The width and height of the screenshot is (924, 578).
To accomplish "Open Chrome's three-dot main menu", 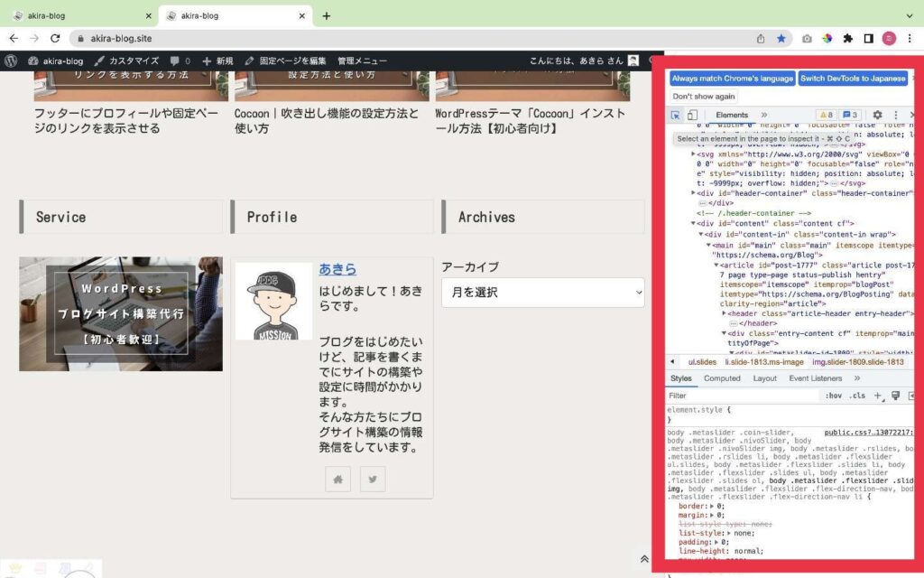I will [910, 38].
